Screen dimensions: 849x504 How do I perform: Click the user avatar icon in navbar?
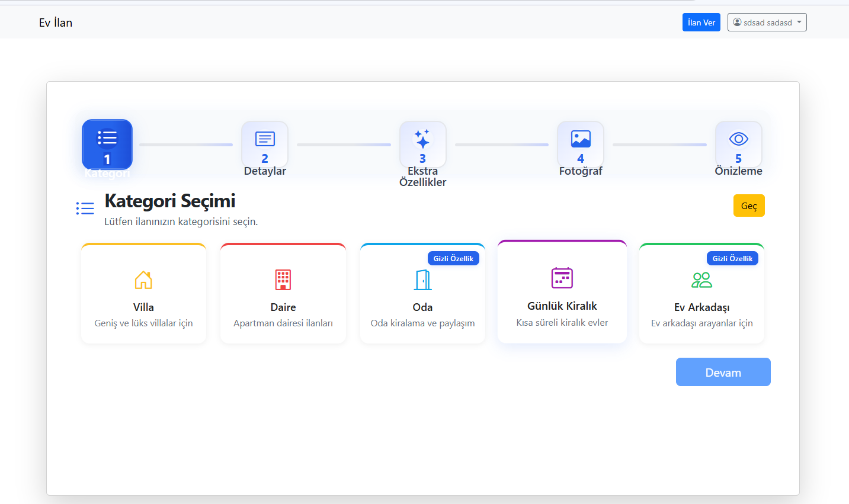(x=737, y=22)
